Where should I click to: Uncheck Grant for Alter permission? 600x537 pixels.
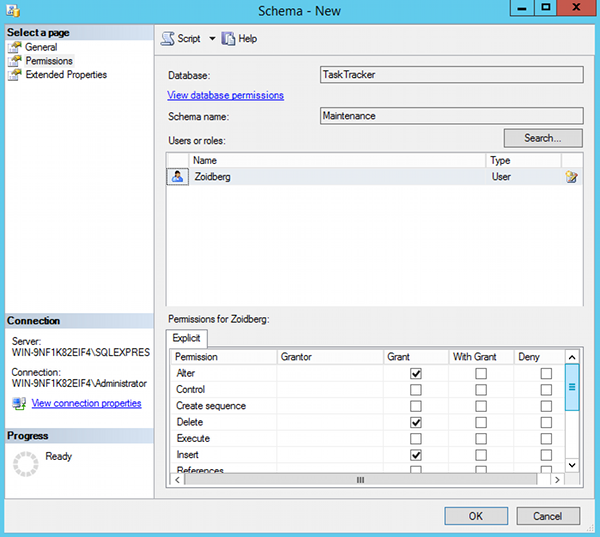click(416, 373)
